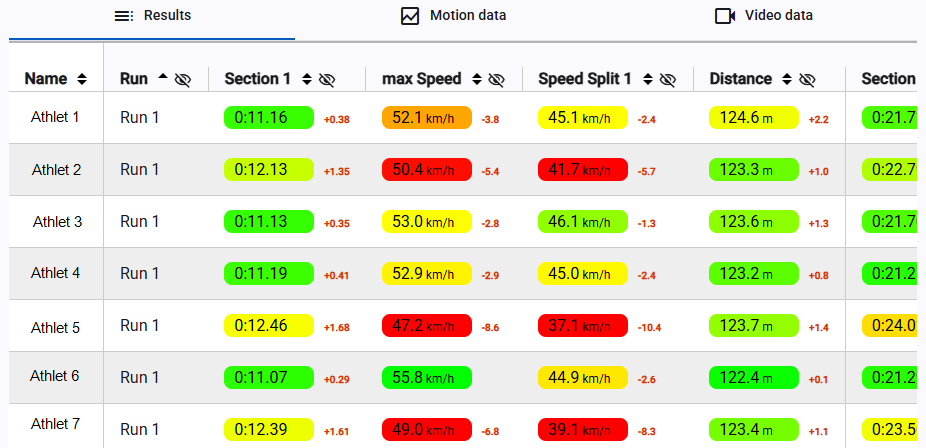Sort by Section 1 arrows
Screen dimensions: 926x448
point(307,79)
